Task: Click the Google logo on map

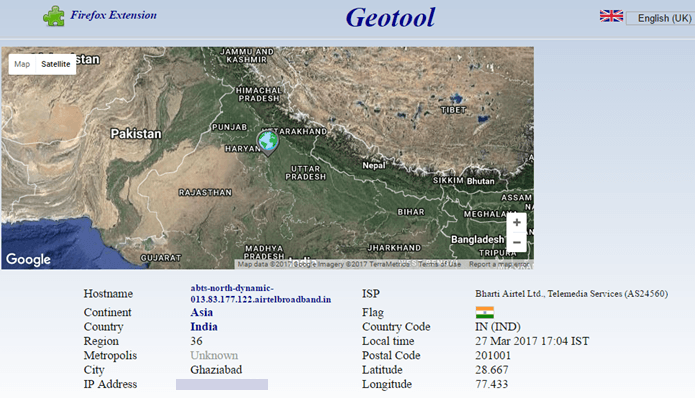Action: pos(28,259)
